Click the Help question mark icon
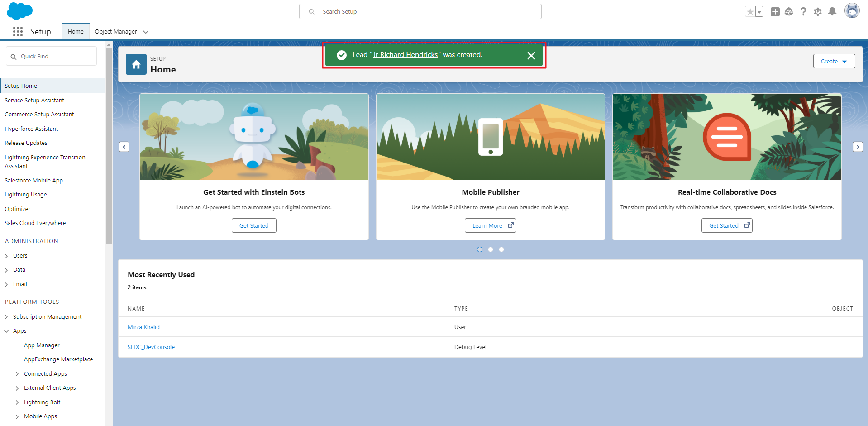Image resolution: width=868 pixels, height=426 pixels. (803, 12)
